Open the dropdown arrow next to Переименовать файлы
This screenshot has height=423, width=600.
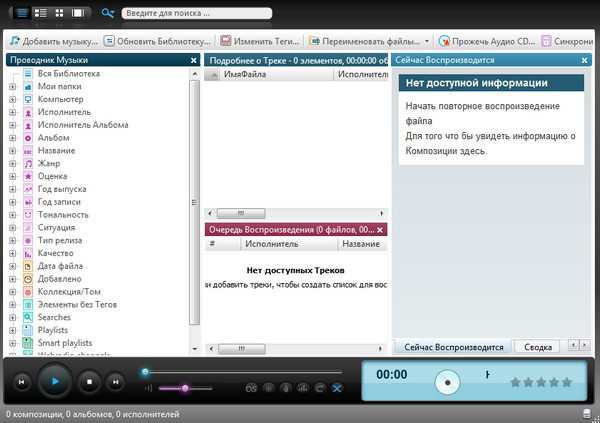pyautogui.click(x=427, y=41)
